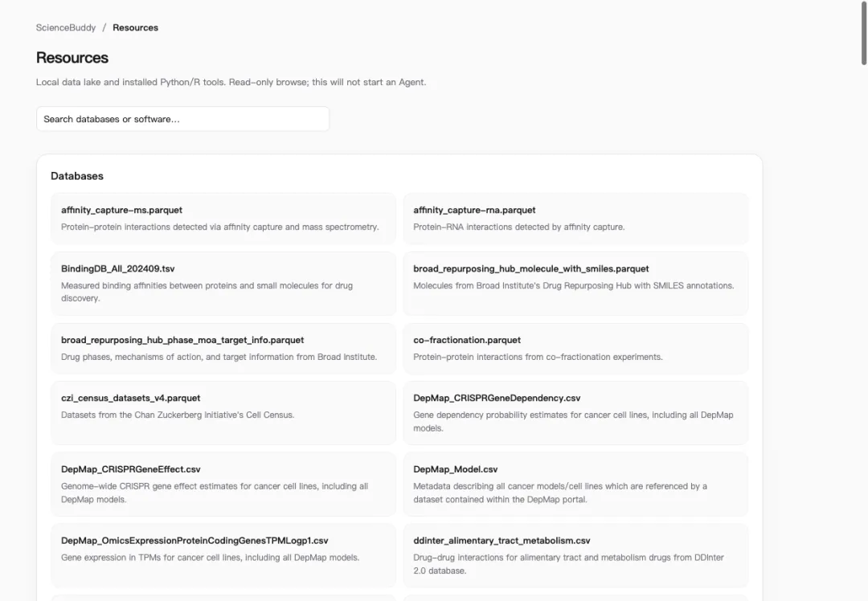Click the Databases section heading
The width and height of the screenshot is (868, 601).
point(77,176)
